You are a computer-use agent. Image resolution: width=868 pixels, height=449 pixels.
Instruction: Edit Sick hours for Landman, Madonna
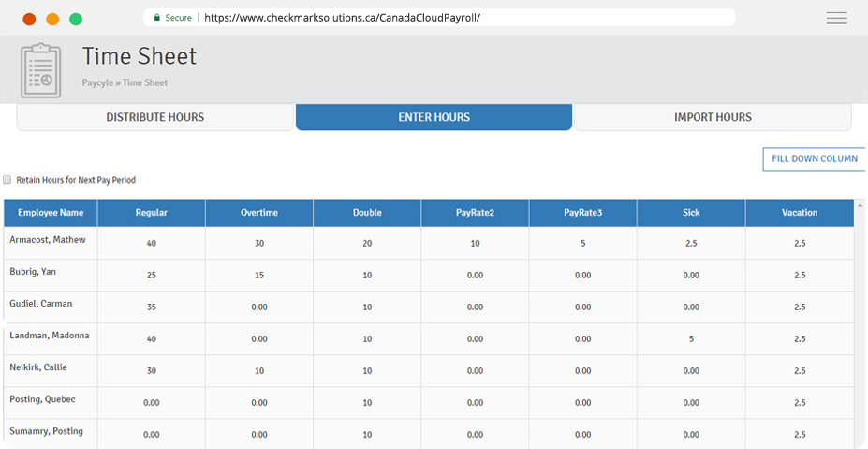coord(691,339)
